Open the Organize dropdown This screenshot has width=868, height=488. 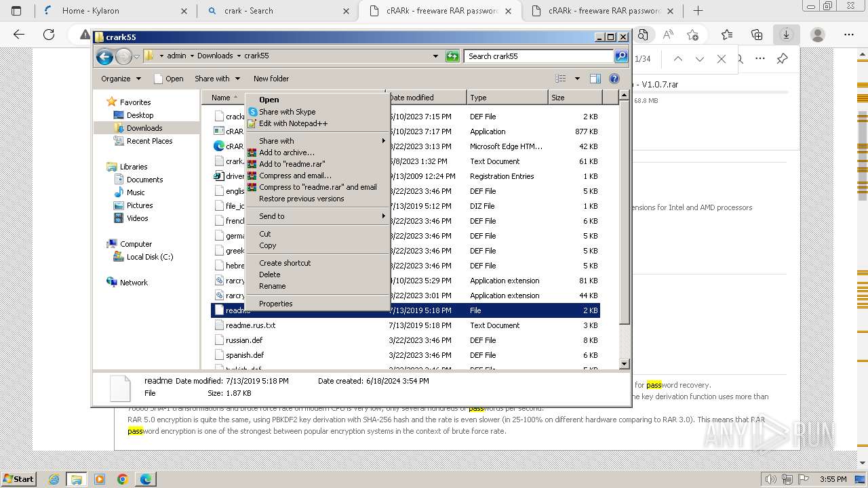click(x=121, y=79)
